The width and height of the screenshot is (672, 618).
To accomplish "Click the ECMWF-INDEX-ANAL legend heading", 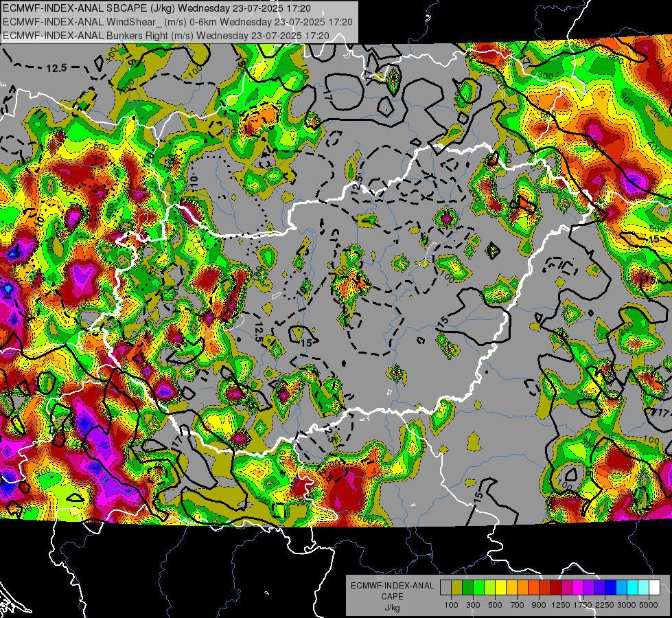I will 393,586.
